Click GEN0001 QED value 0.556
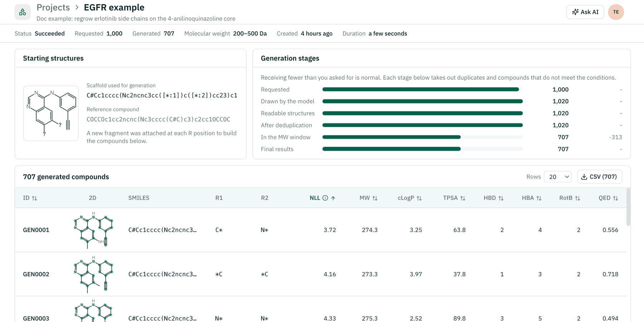Screen dimensions: 644x322 (610, 230)
